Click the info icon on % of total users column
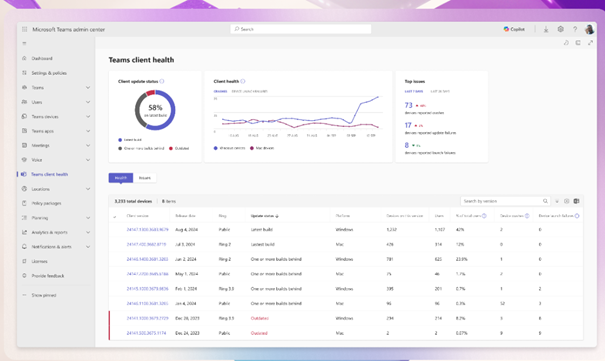The image size is (605, 361). (x=484, y=216)
